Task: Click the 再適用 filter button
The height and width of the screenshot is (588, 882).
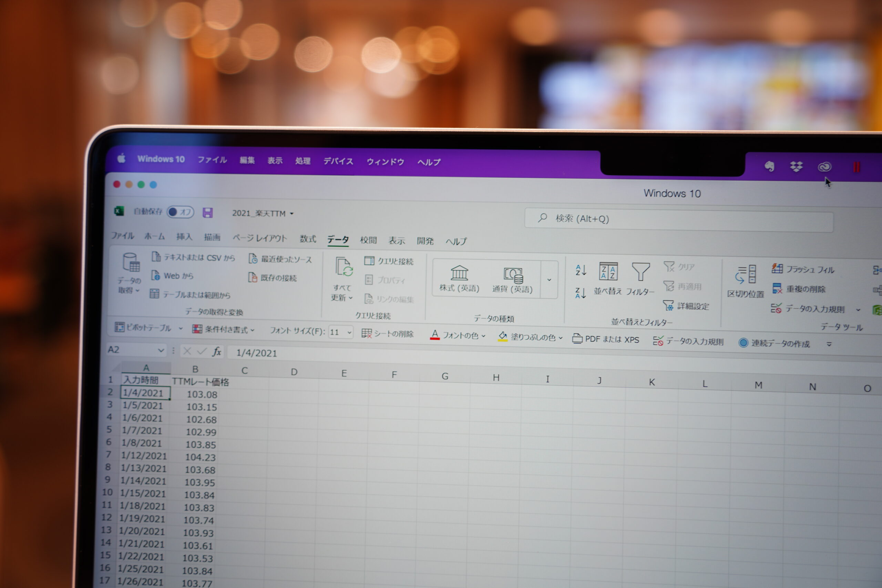Action: (x=682, y=287)
